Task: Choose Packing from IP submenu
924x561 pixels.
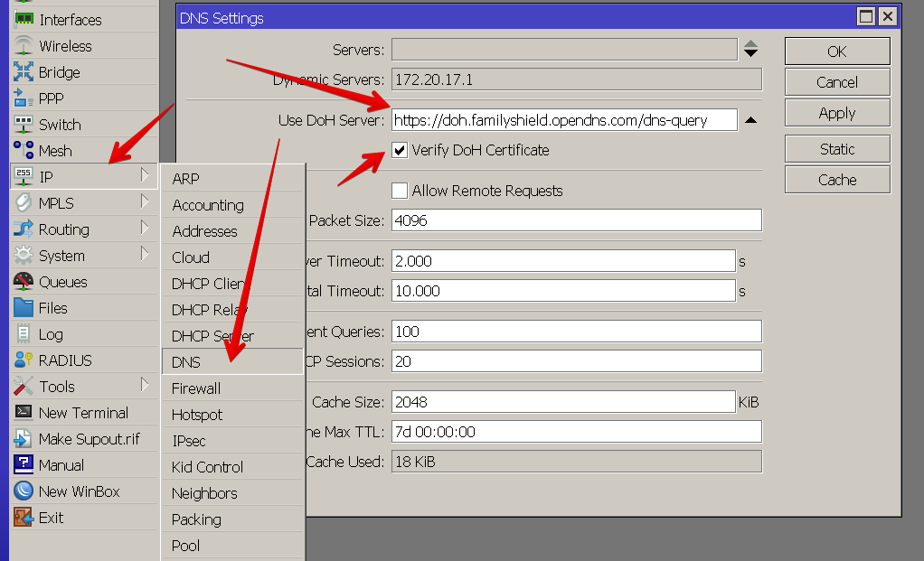Action: pyautogui.click(x=232, y=519)
